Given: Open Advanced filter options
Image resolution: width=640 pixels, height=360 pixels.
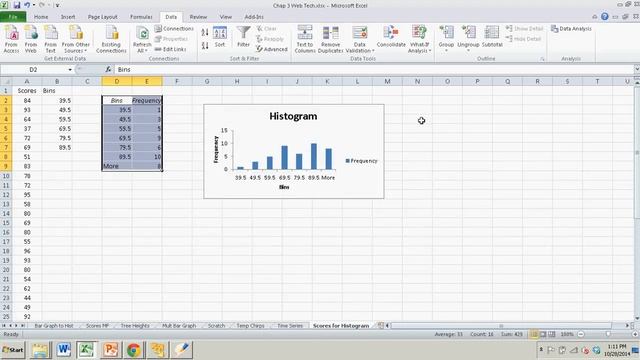Looking at the screenshot, I should [x=272, y=49].
